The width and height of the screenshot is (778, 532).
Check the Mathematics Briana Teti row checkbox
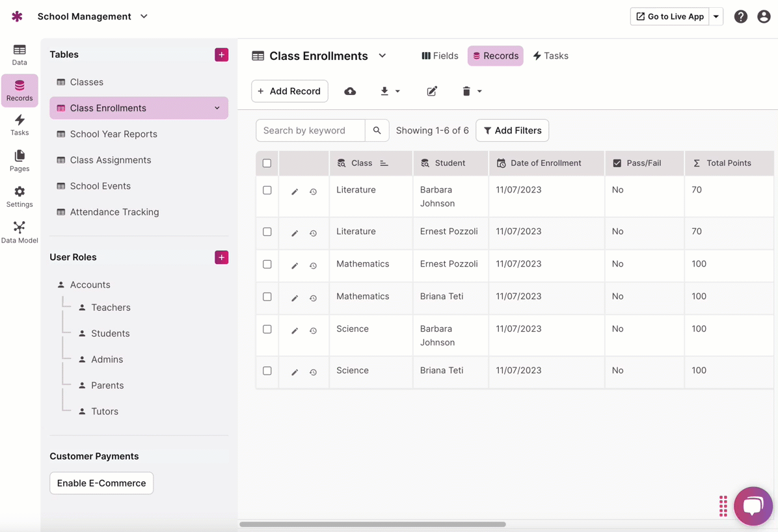[267, 297]
